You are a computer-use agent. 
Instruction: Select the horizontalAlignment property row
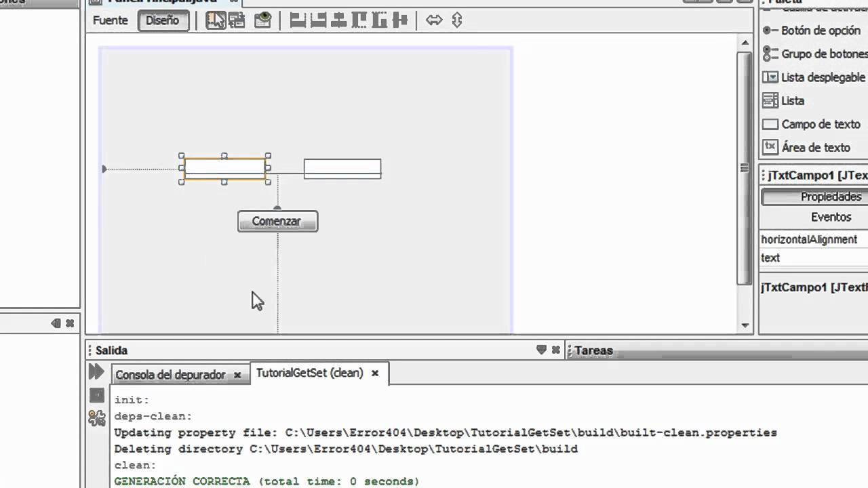814,239
